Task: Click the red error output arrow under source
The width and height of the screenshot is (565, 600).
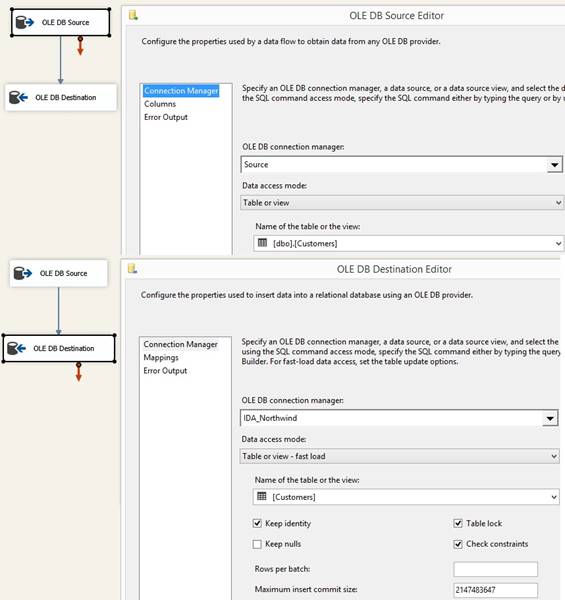Action: pos(80,46)
